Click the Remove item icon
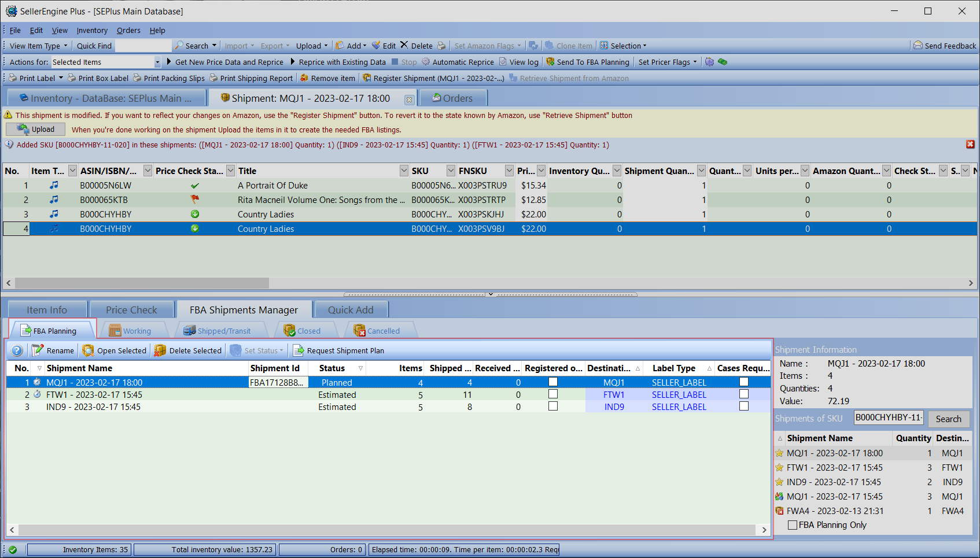This screenshot has height=558, width=980. pos(304,78)
